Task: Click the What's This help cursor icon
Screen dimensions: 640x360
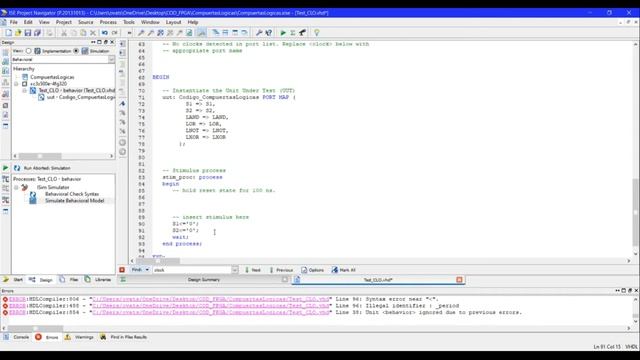Action: [269, 33]
